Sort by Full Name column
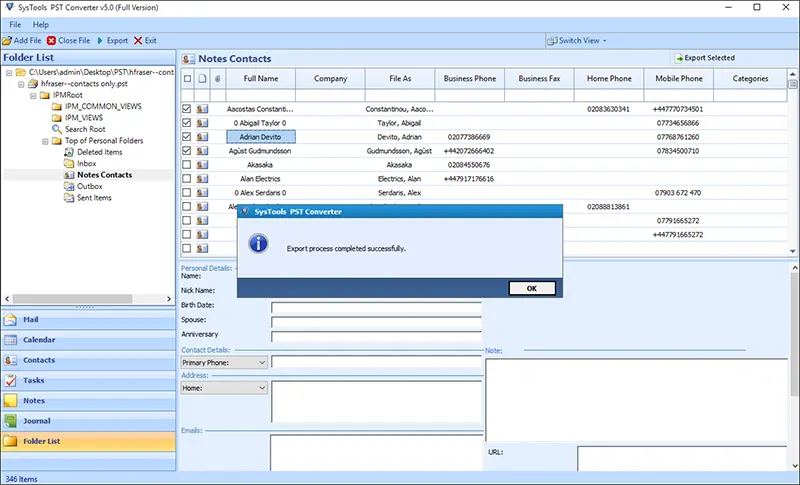This screenshot has height=485, width=800. click(x=261, y=79)
